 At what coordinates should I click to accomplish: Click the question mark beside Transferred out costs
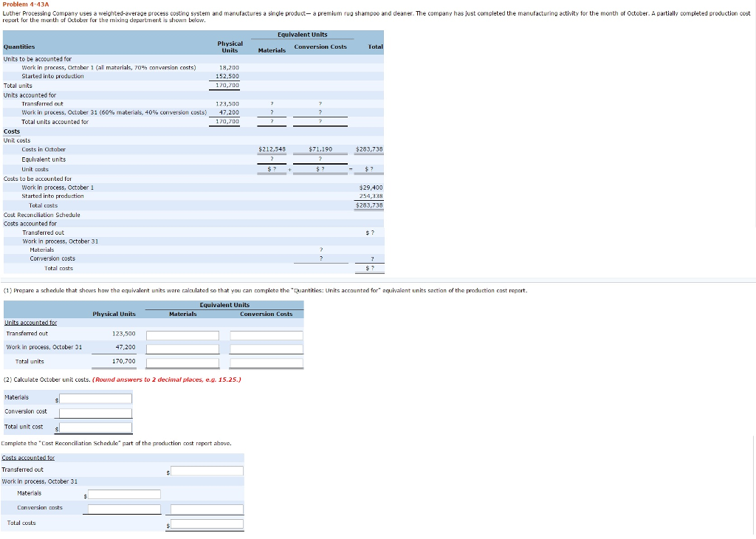point(369,233)
